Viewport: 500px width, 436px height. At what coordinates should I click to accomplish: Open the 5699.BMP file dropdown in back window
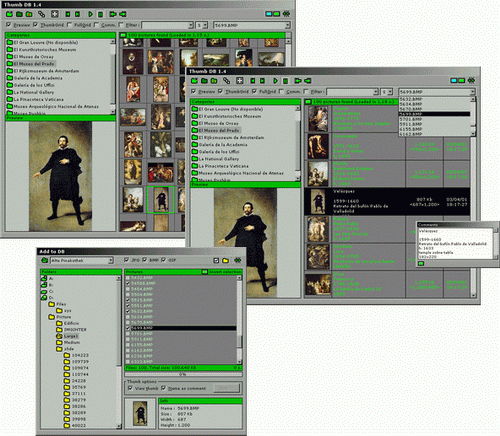pyautogui.click(x=287, y=25)
